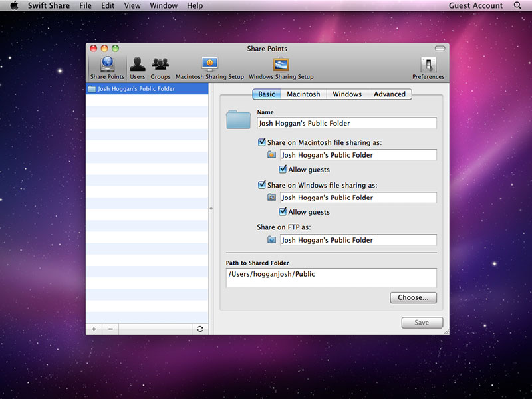
Task: Toggle the toolbar pill button in title bar
Action: tap(440, 48)
